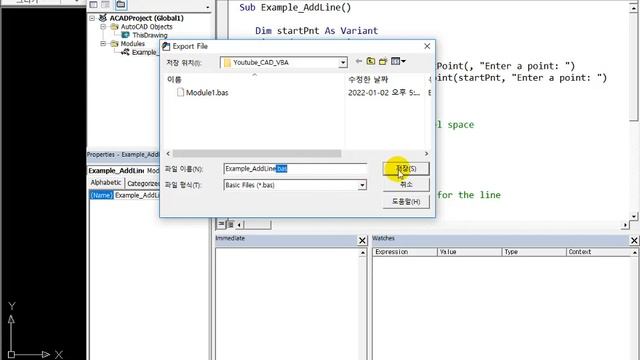Click the 저장(S) save button
The width and height of the screenshot is (640, 360).
click(x=406, y=169)
